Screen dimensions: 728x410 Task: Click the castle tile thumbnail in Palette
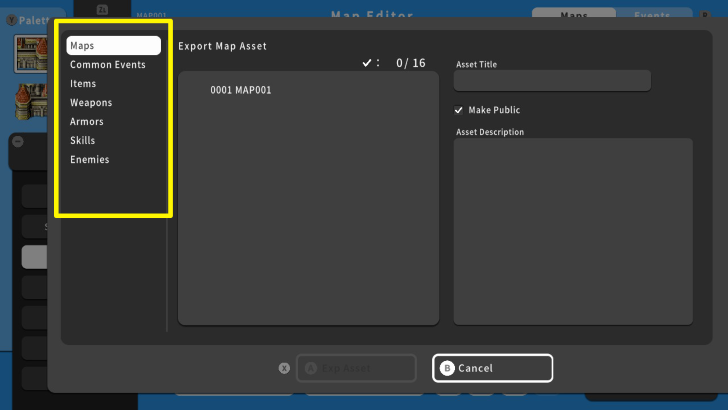click(x=31, y=55)
